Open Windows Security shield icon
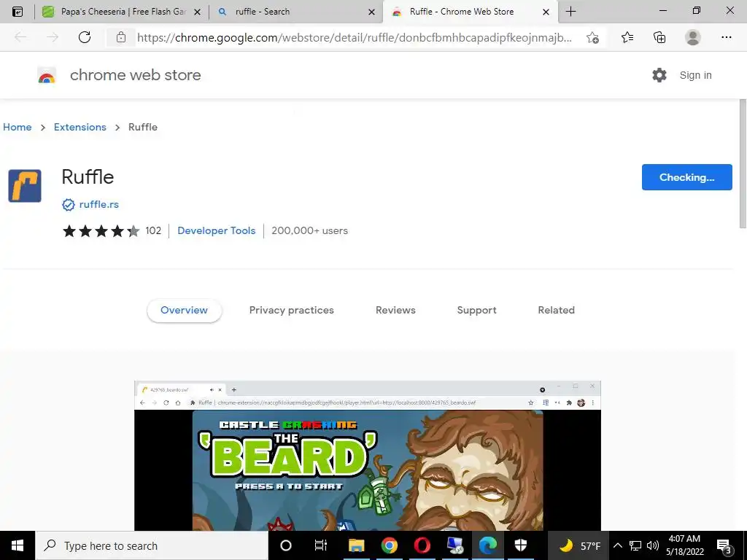Viewport: 747px width, 560px height. click(521, 545)
